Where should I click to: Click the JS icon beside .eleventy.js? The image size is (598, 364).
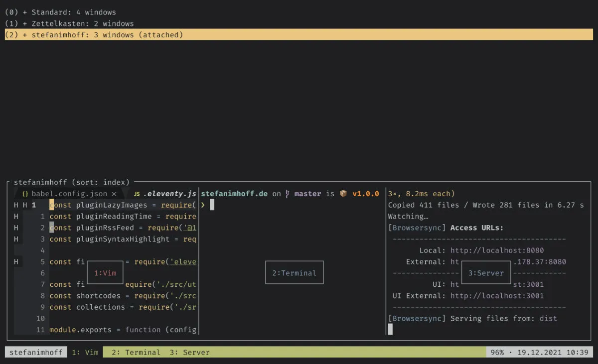137,194
